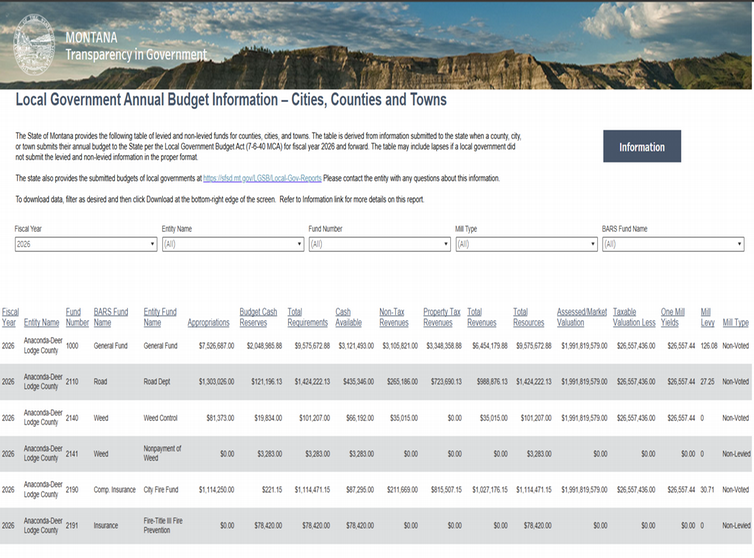Sort by the Fund Number column header
Screen dimensions: 754x558
[77, 317]
